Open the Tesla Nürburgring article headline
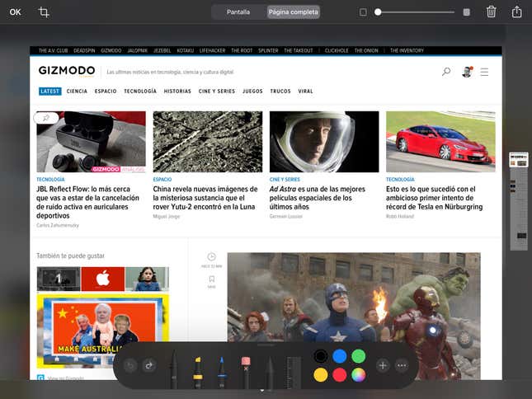 click(x=435, y=198)
